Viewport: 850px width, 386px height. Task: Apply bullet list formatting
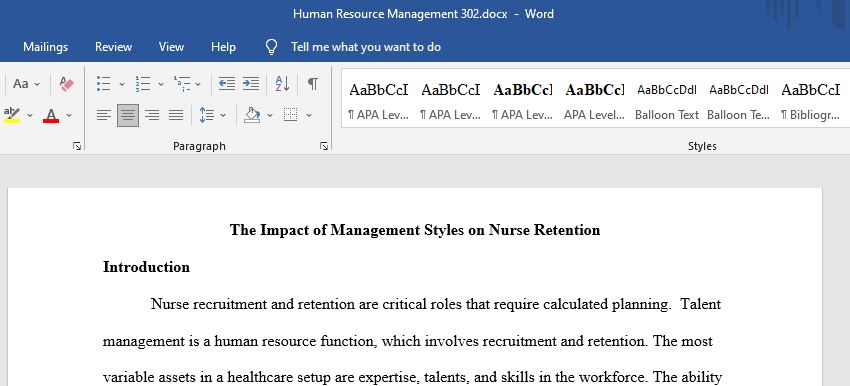pyautogui.click(x=104, y=83)
